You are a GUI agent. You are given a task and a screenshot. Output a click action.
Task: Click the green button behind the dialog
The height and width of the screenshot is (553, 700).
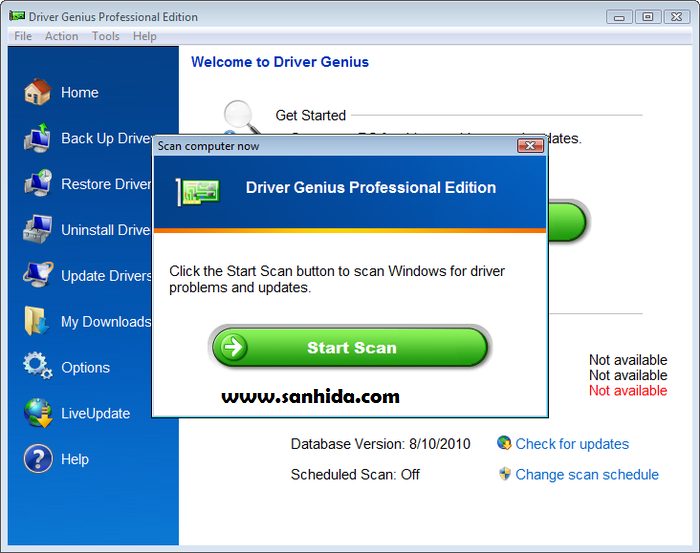tap(566, 222)
